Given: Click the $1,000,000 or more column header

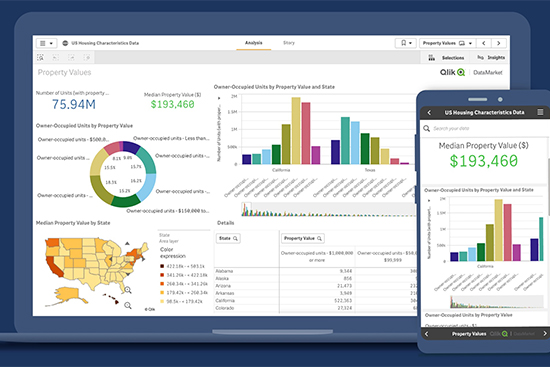Looking at the screenshot, I should 317,256.
